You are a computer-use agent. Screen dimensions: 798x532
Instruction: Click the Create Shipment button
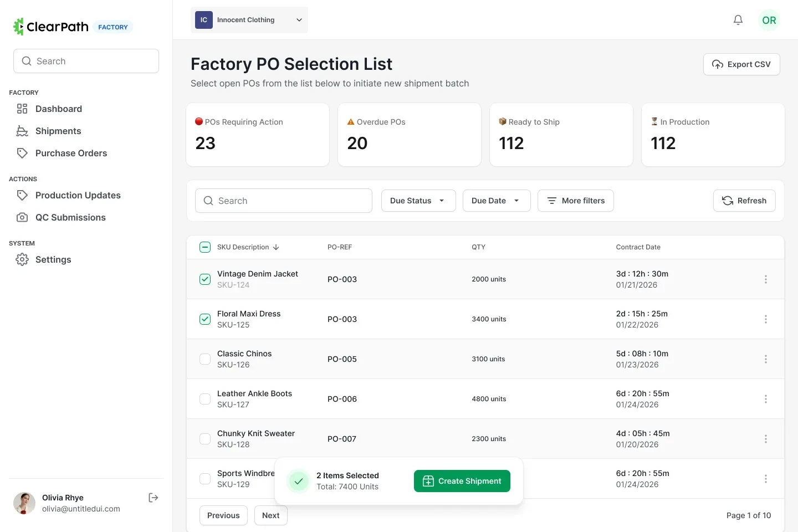462,481
